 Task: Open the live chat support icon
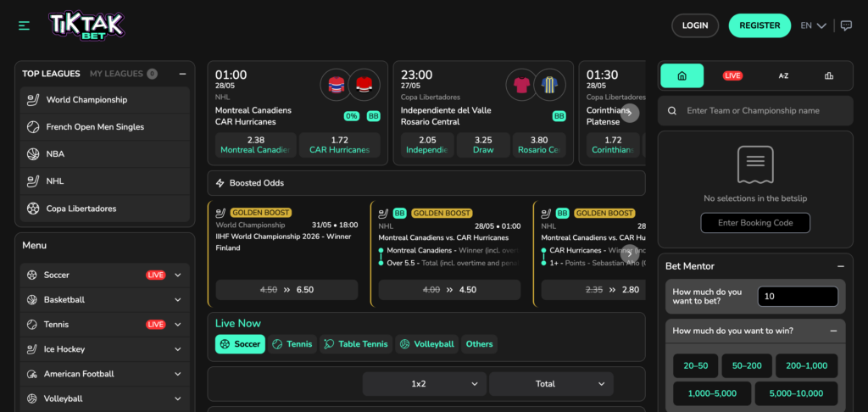click(x=846, y=25)
